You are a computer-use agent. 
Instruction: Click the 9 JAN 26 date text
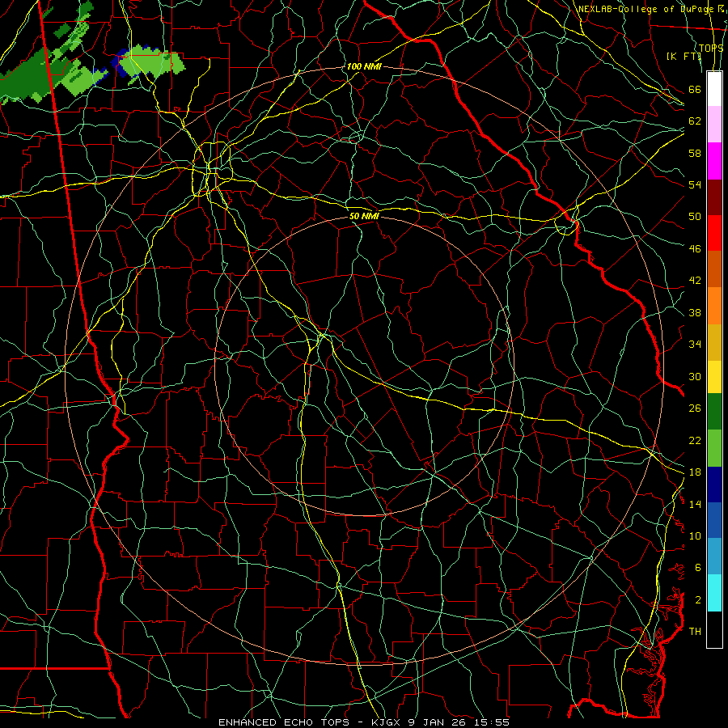(436, 722)
